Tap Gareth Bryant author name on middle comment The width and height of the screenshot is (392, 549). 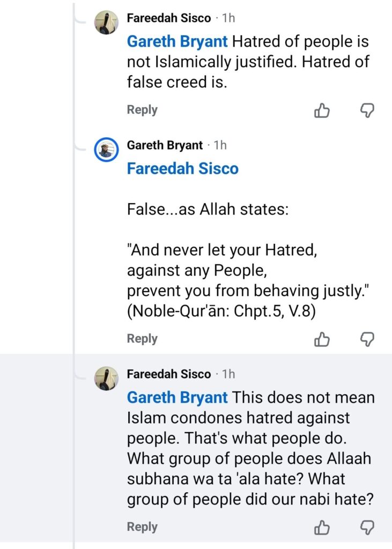tap(165, 145)
